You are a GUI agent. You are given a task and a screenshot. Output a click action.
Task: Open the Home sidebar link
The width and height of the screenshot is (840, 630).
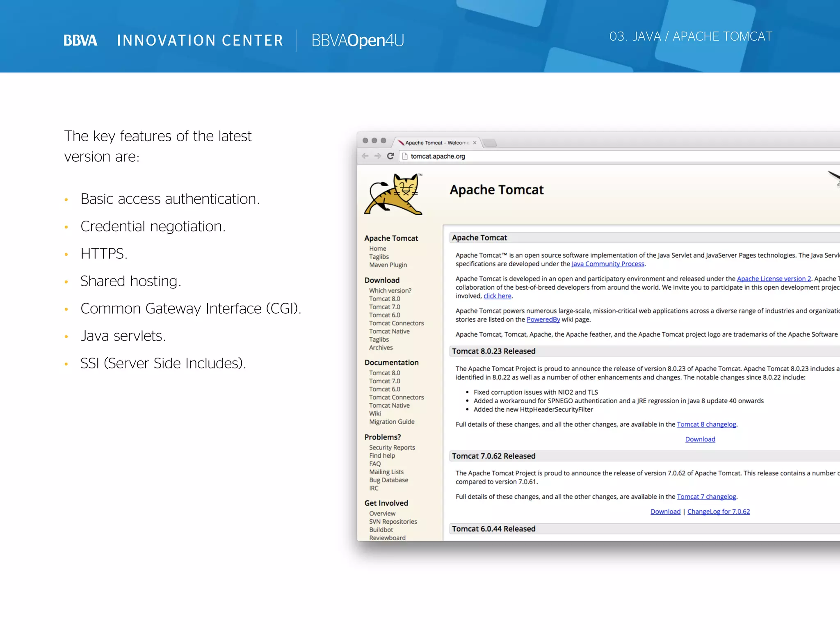(378, 249)
